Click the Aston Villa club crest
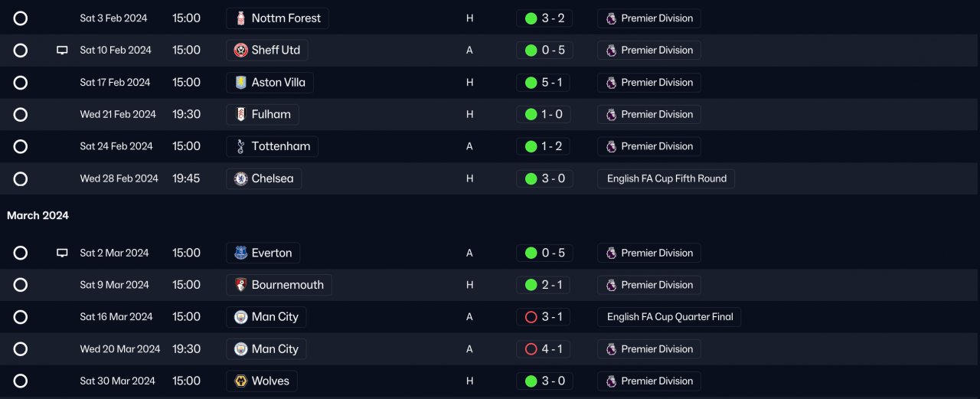The height and width of the screenshot is (399, 980). (x=241, y=83)
